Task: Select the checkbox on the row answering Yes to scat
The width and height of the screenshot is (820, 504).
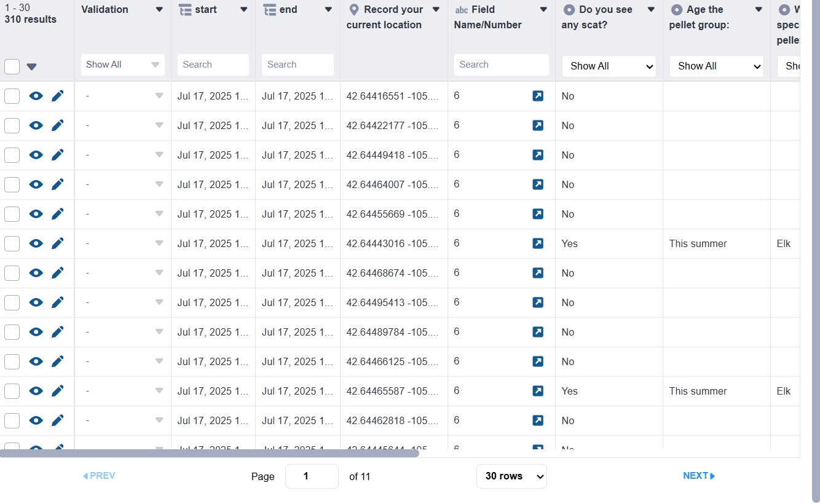Action: [12, 243]
